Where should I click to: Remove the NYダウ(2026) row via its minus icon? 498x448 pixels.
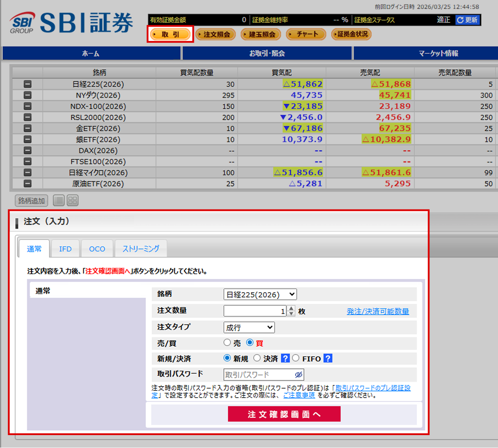pyautogui.click(x=28, y=95)
